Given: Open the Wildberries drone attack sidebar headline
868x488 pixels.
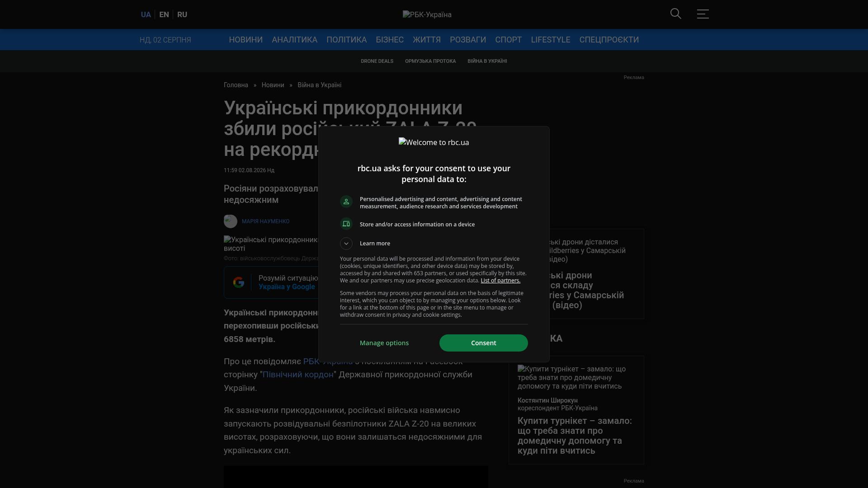Looking at the screenshot, I should pos(588,290).
